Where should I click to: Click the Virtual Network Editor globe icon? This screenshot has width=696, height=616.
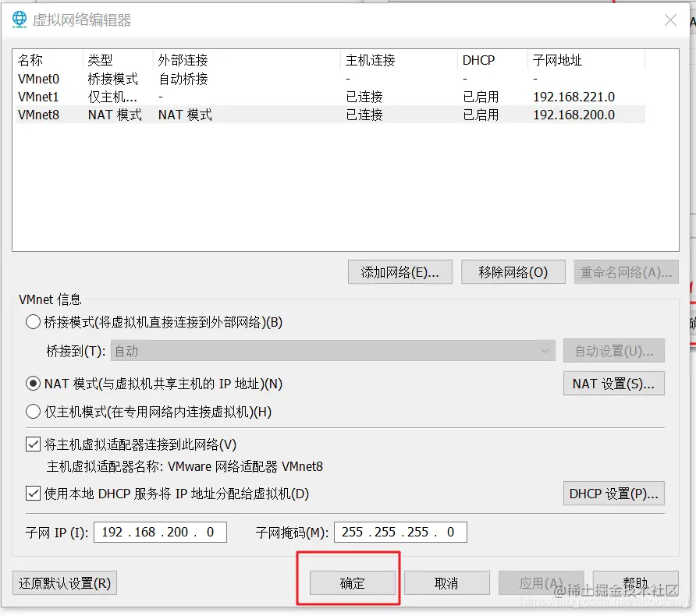19,19
